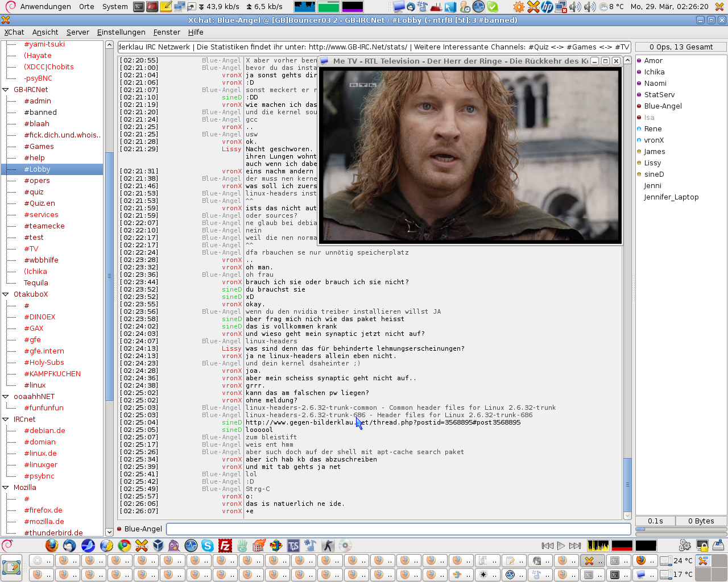Launch XChat from the bottom panel launcher
The width and height of the screenshot is (728, 582).
coord(142,546)
